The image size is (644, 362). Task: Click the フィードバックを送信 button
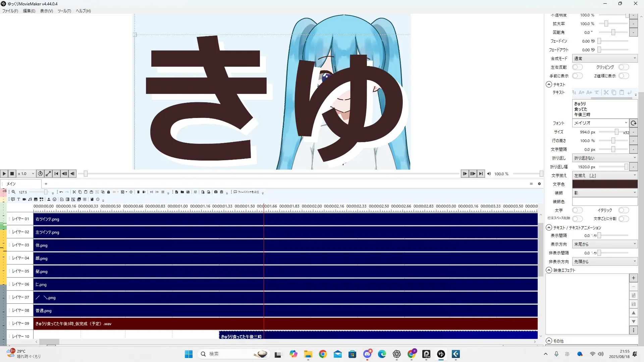pyautogui.click(x=247, y=192)
